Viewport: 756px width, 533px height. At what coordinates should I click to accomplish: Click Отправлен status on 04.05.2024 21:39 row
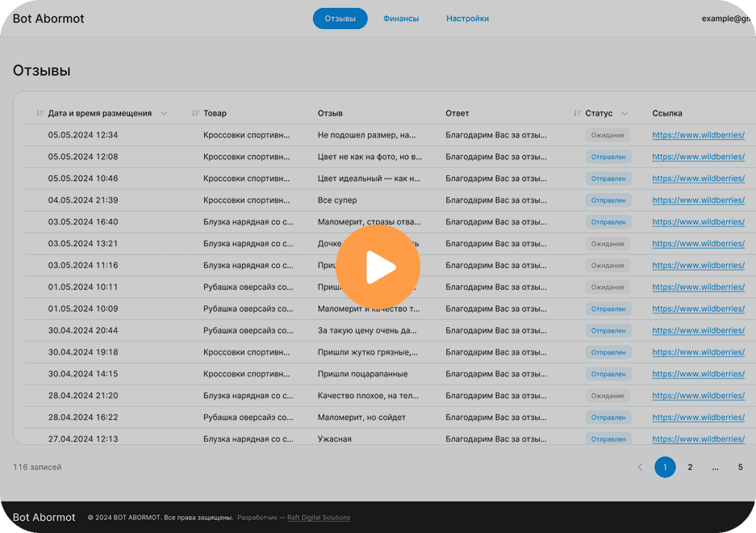(x=608, y=200)
